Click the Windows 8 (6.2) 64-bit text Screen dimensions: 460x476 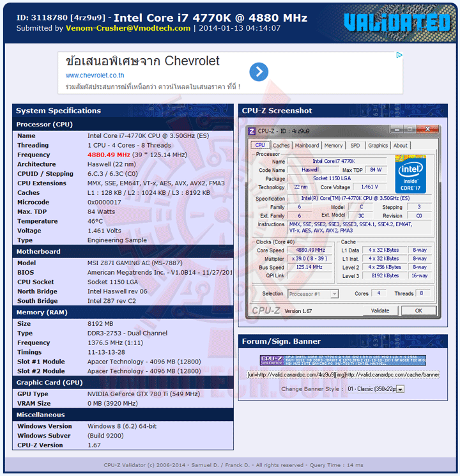point(122,426)
